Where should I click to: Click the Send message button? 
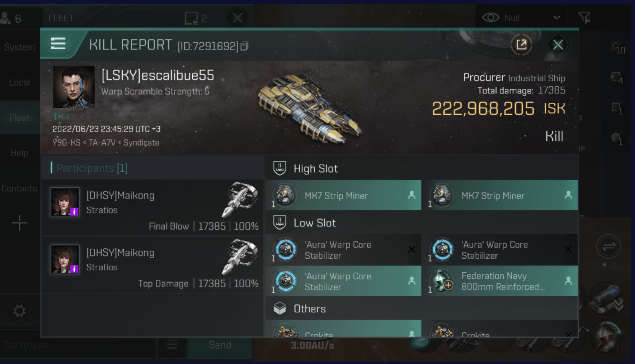220,345
